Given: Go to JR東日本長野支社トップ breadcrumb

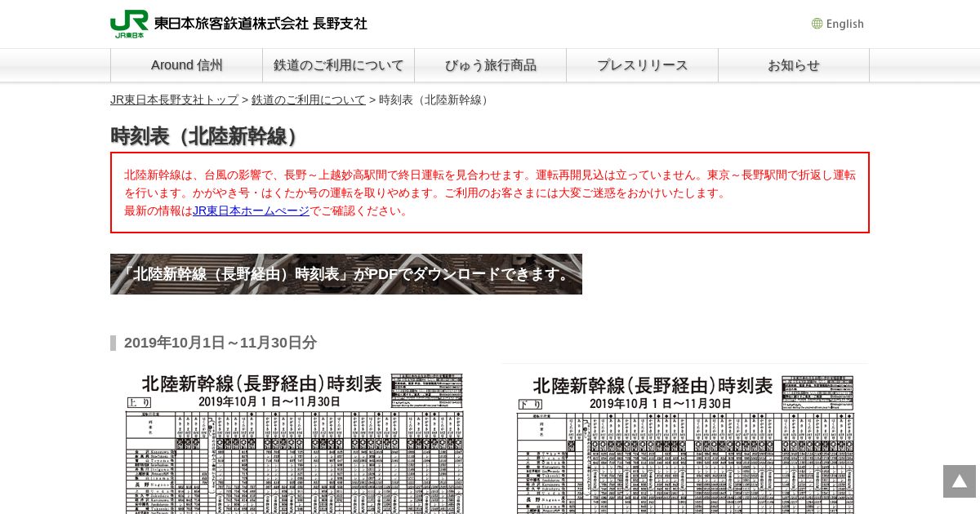Looking at the screenshot, I should pyautogui.click(x=175, y=100).
